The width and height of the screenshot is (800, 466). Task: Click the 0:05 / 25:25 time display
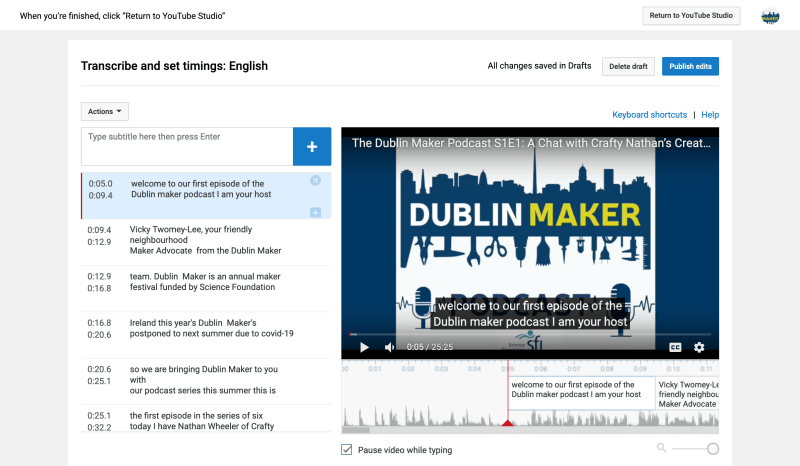[430, 347]
